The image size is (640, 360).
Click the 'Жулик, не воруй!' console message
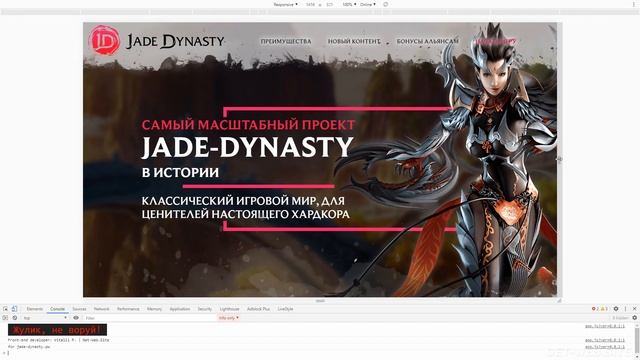[57, 330]
